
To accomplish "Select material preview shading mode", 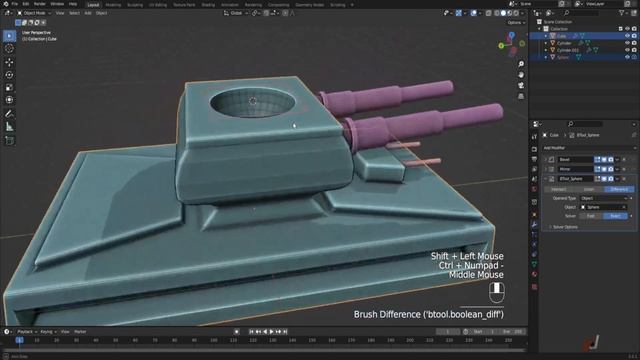I will click(510, 13).
